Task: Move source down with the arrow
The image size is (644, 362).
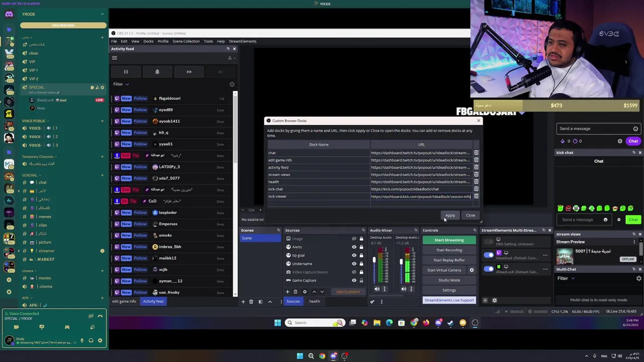Action: [x=322, y=292]
